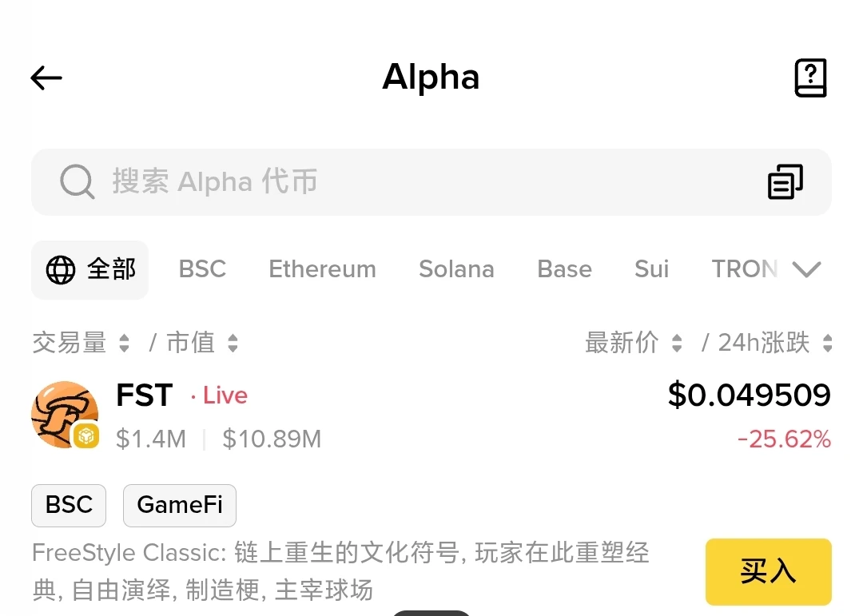
Task: Toggle sorting by 市值
Action: (x=231, y=342)
